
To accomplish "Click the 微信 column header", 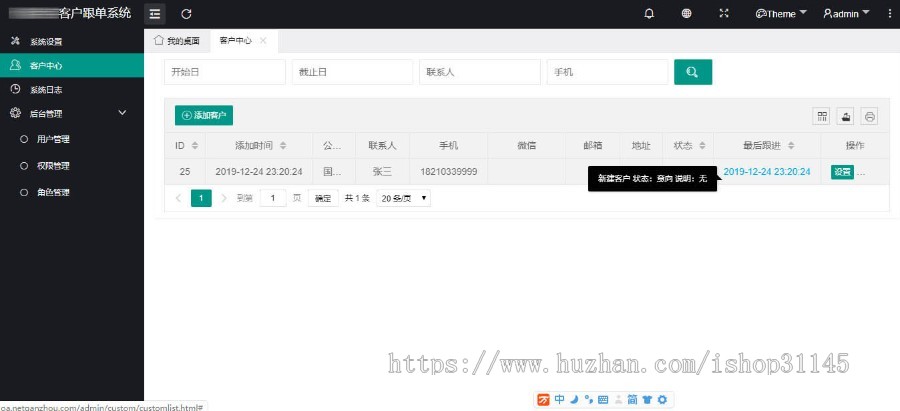I will click(526, 146).
